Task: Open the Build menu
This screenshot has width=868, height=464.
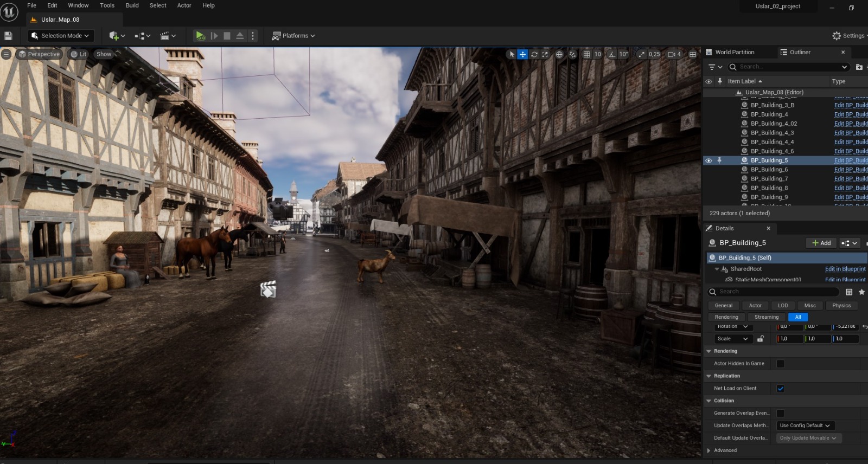Action: click(x=132, y=5)
